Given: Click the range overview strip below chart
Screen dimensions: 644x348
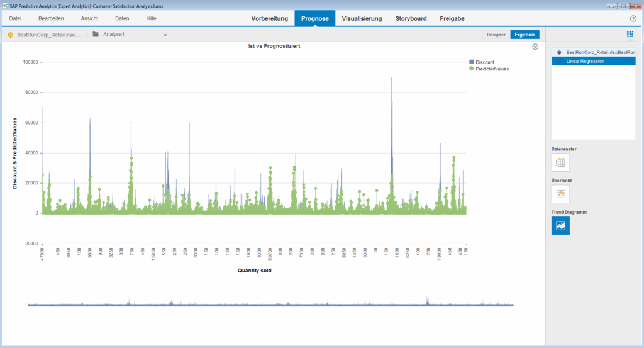Looking at the screenshot, I should [270, 303].
